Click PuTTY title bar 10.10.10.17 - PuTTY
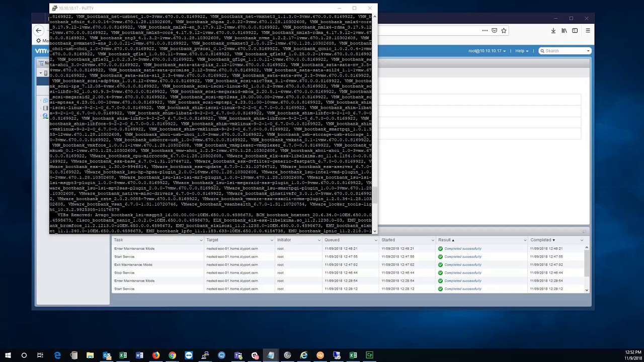 click(76, 8)
